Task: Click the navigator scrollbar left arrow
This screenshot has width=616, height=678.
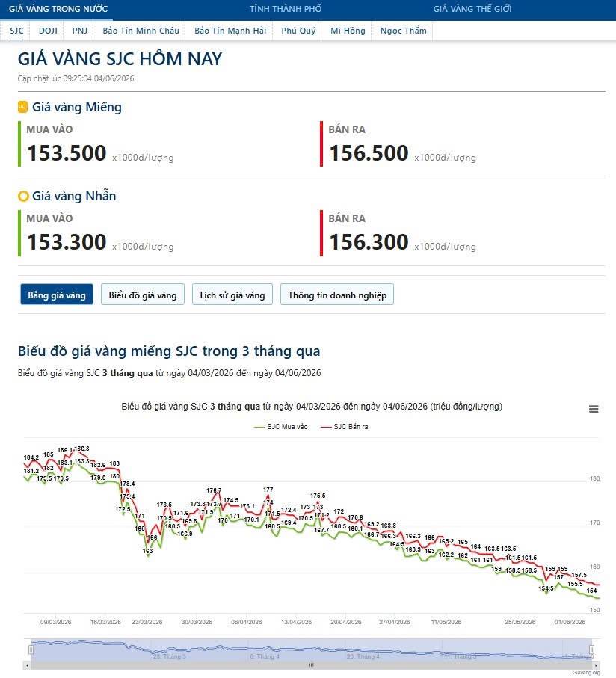Action: [27, 665]
